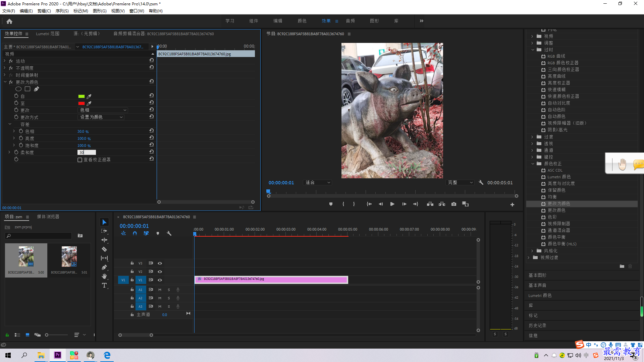Toggle animation stopwatch for 色相

click(21, 131)
